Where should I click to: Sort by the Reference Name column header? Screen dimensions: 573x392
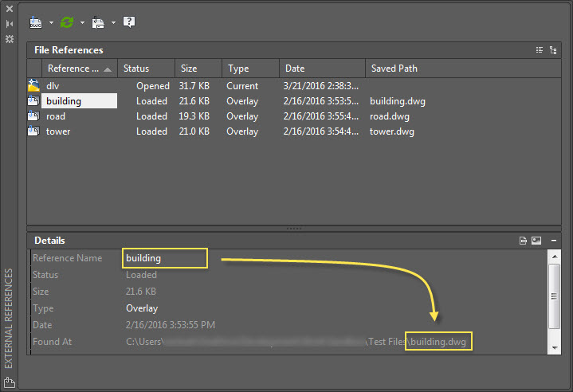(80, 69)
